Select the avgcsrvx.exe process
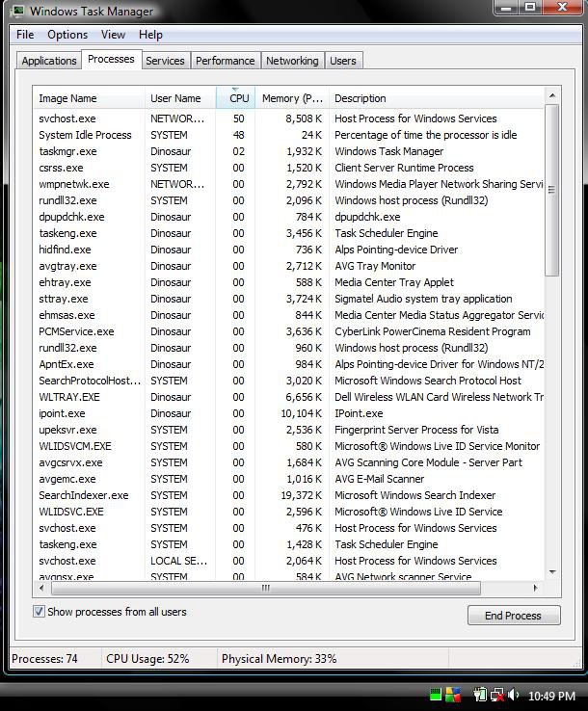588x711 pixels. (288, 462)
